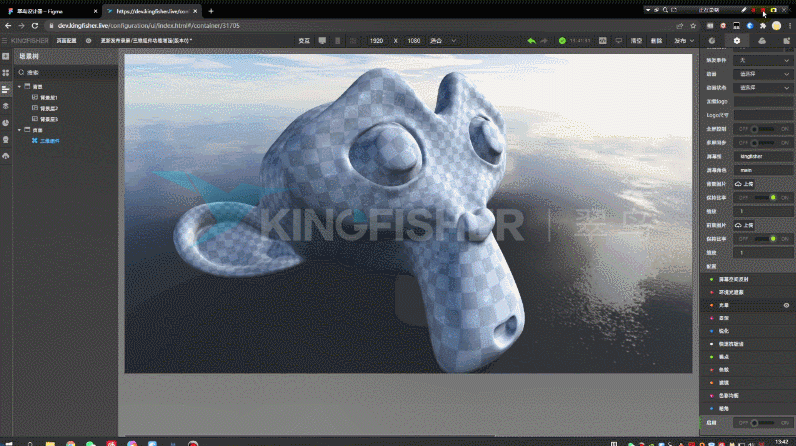Open the layers stack icon in left sidebar

tap(6, 106)
